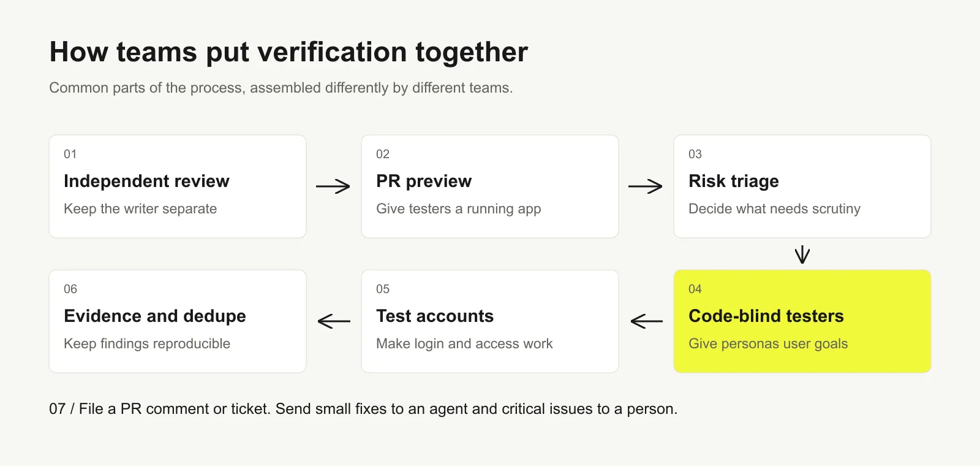Click 'Make login and access work' text
Image resolution: width=980 pixels, height=466 pixels.
click(464, 343)
